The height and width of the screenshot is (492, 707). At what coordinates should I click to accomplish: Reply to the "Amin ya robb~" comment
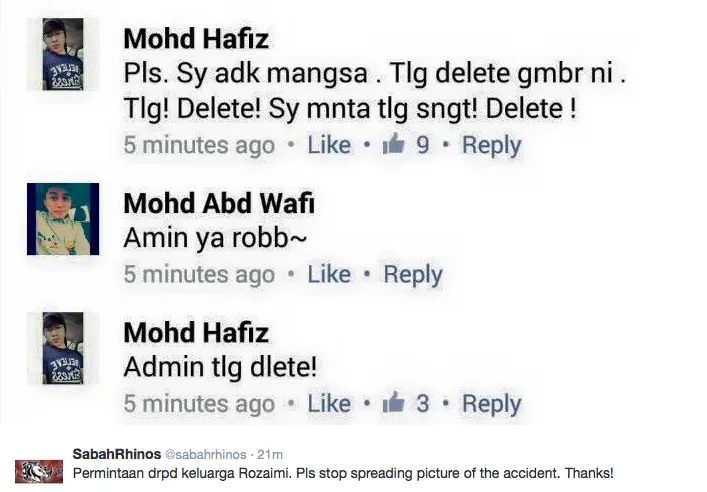(x=413, y=274)
